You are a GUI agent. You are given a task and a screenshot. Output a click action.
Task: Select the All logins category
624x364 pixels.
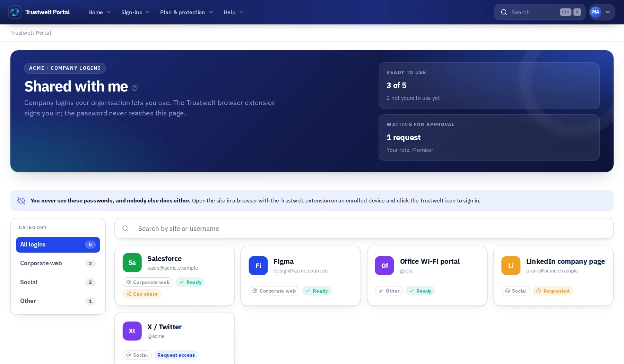click(x=58, y=245)
